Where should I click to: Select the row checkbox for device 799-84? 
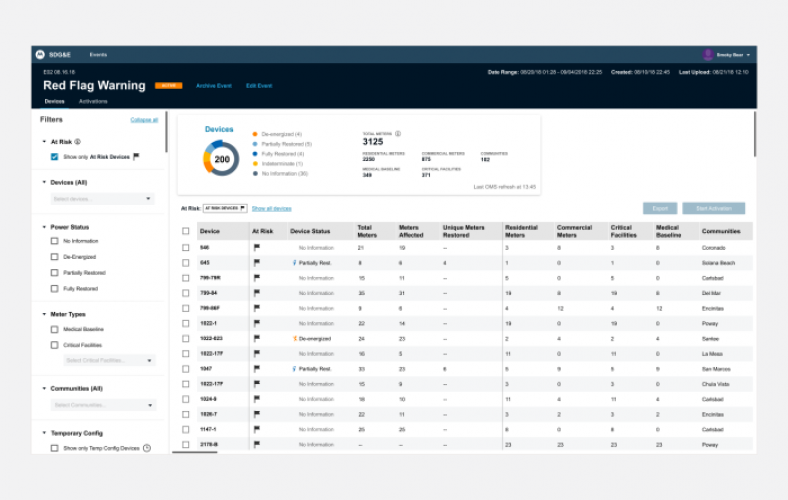(186, 293)
